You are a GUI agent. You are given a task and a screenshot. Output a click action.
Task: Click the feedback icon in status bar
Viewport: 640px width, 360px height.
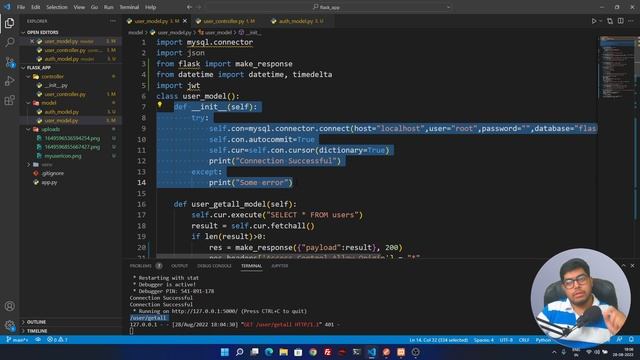(x=620, y=340)
